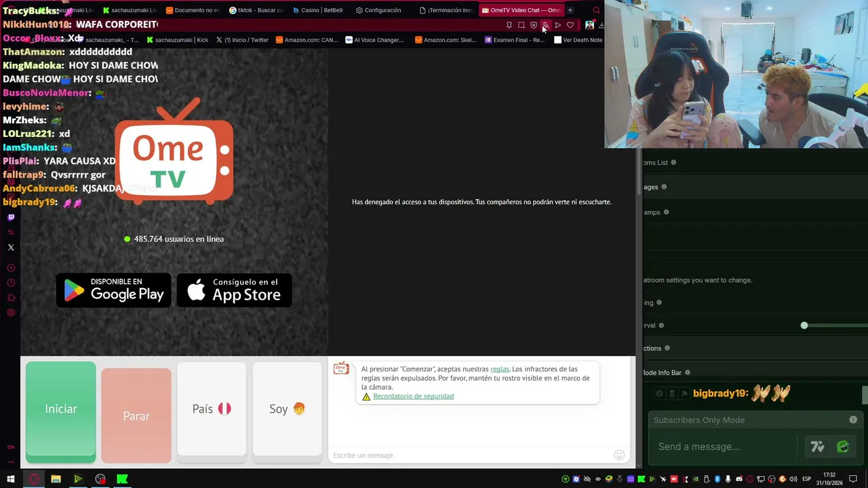Open File Explorer from the taskbar
This screenshot has width=868, height=488.
[x=56, y=479]
